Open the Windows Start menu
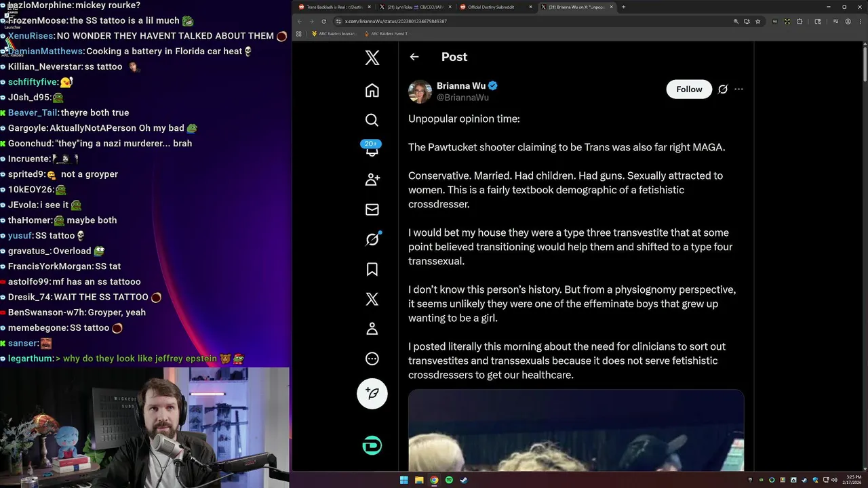 click(404, 480)
